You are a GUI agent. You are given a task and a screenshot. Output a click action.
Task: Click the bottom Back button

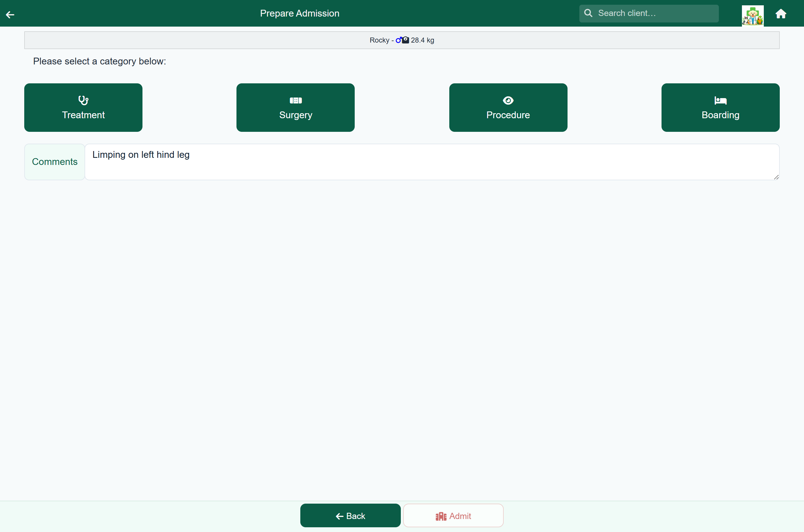pyautogui.click(x=350, y=515)
